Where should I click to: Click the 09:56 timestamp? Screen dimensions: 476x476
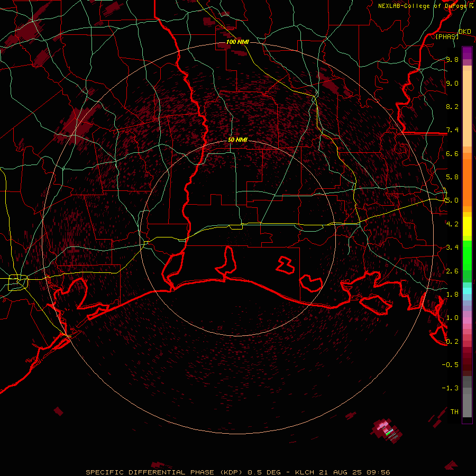378,472
